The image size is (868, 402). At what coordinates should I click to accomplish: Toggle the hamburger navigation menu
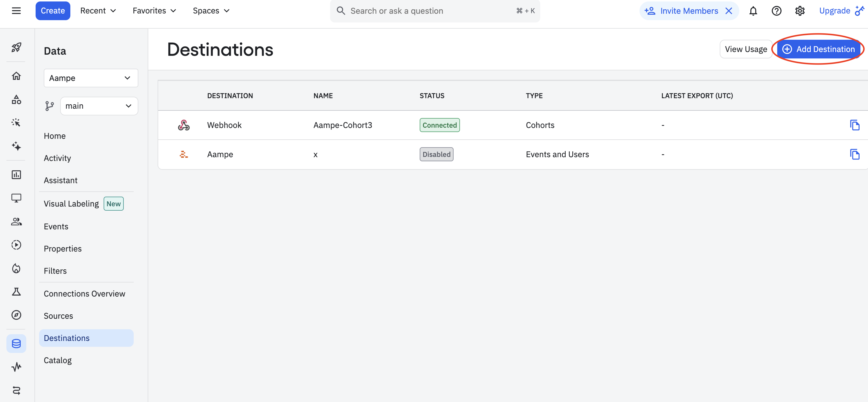(16, 11)
